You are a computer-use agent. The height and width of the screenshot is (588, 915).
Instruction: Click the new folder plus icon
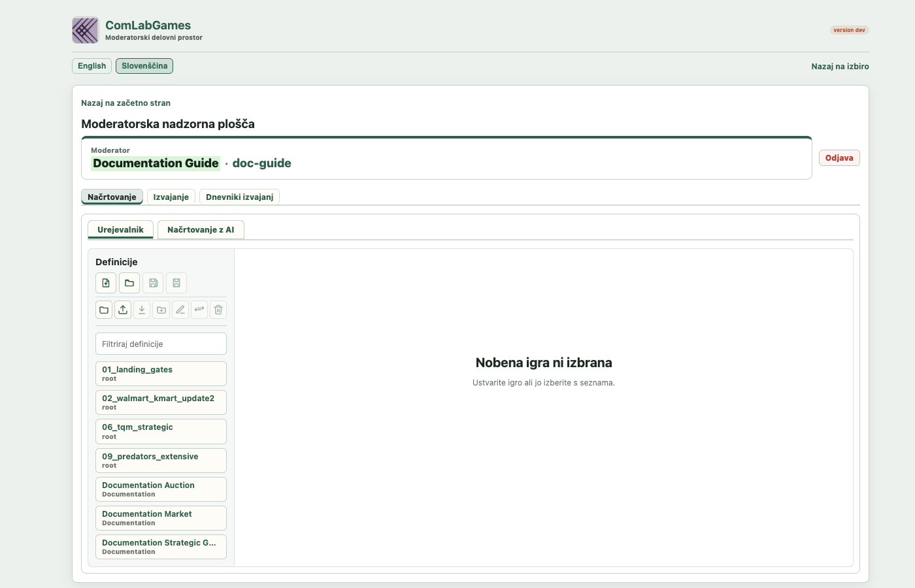click(161, 310)
